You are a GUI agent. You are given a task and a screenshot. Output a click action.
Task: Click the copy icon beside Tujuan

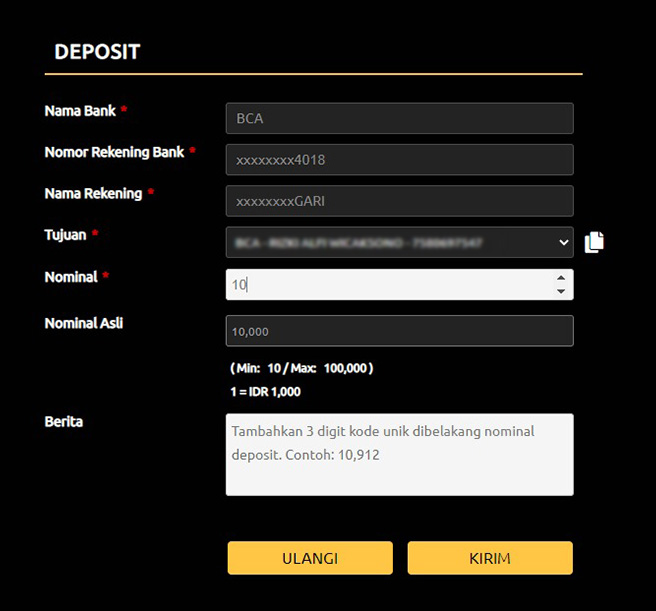coord(594,242)
